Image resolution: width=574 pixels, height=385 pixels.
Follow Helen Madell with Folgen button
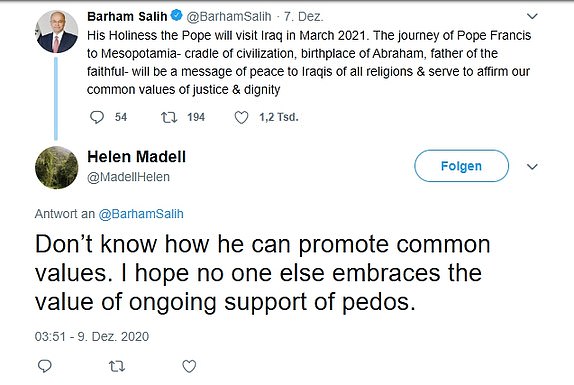pyautogui.click(x=461, y=166)
